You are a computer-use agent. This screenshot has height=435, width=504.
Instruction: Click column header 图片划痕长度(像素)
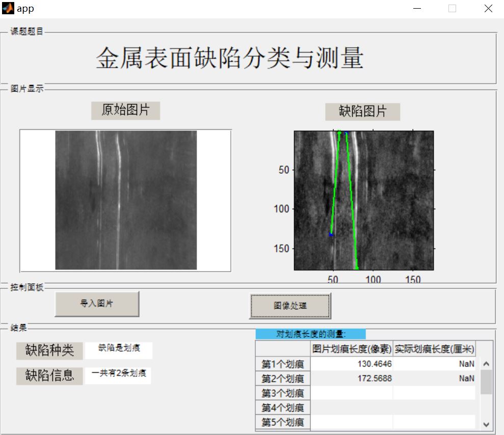[352, 348]
